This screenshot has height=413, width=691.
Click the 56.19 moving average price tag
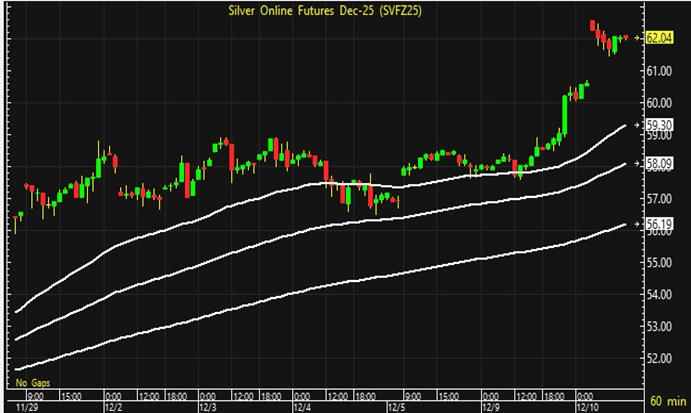click(x=658, y=224)
